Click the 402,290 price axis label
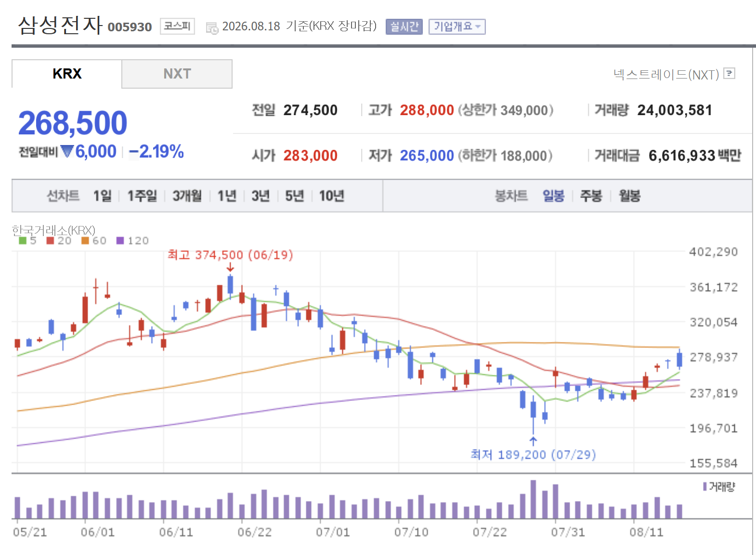Viewport: 756px width, 555px height. (x=713, y=252)
